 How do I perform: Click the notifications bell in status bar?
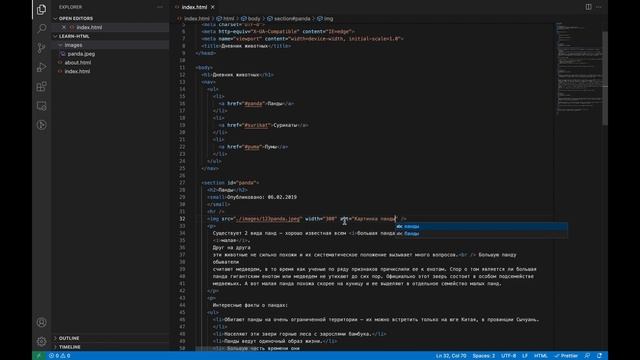pos(599,356)
